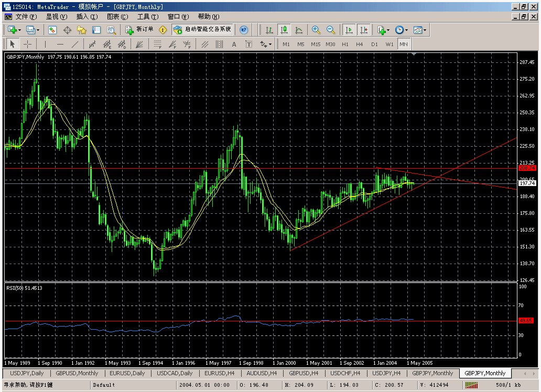Viewport: 541px width, 392px height.
Task: Choose the text label 'A' tool
Action: coord(234,45)
